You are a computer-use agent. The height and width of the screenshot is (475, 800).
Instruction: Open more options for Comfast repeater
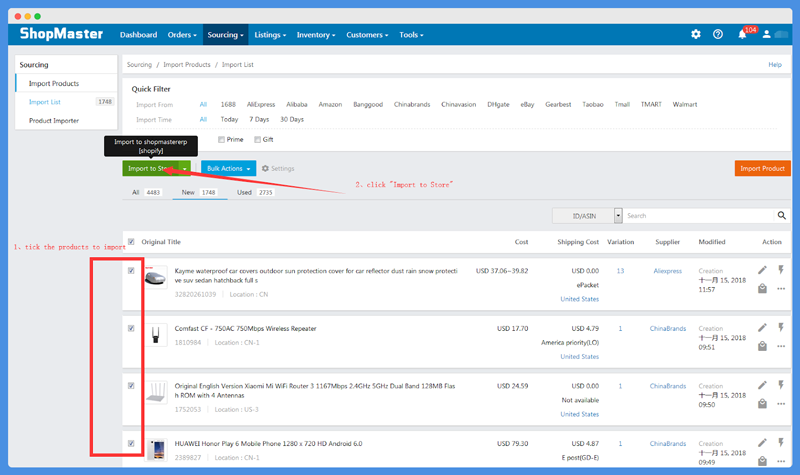[781, 346]
